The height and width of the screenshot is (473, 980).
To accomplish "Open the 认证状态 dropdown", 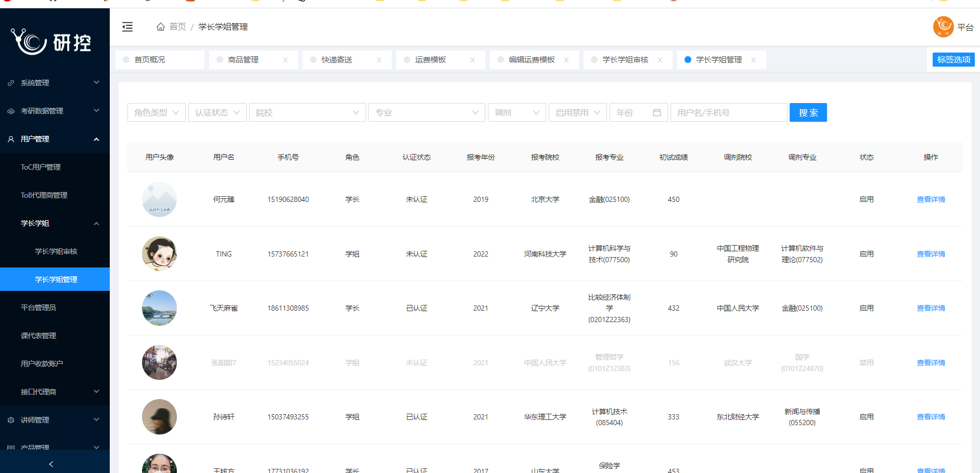I will pos(217,112).
